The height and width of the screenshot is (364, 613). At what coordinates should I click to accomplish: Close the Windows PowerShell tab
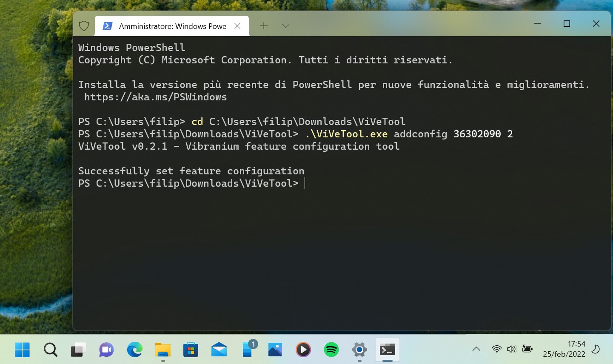(237, 26)
